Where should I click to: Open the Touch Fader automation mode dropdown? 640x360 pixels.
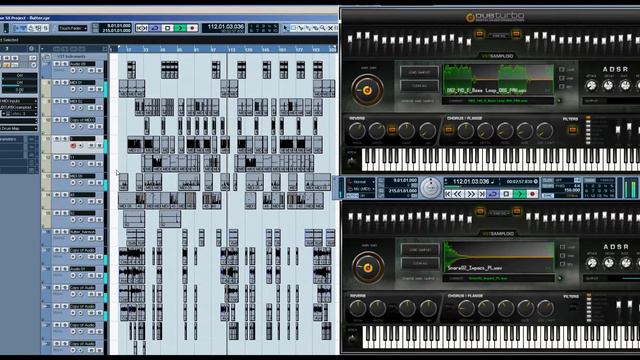pos(72,28)
